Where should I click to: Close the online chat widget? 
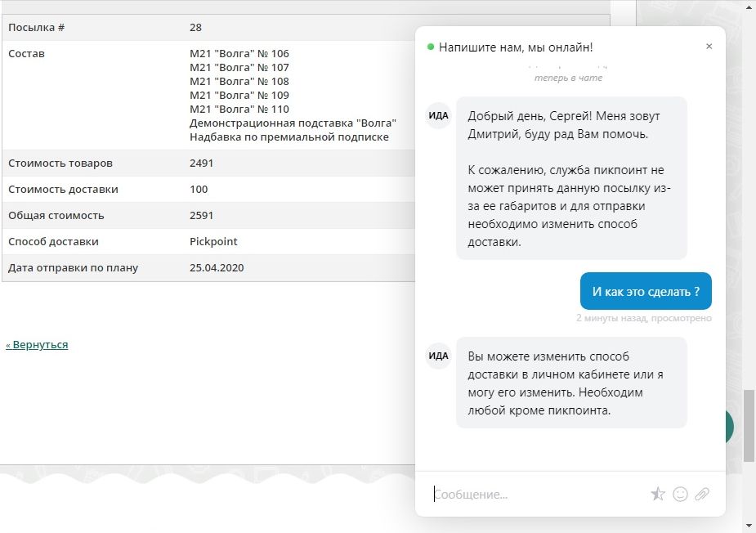pyautogui.click(x=709, y=47)
